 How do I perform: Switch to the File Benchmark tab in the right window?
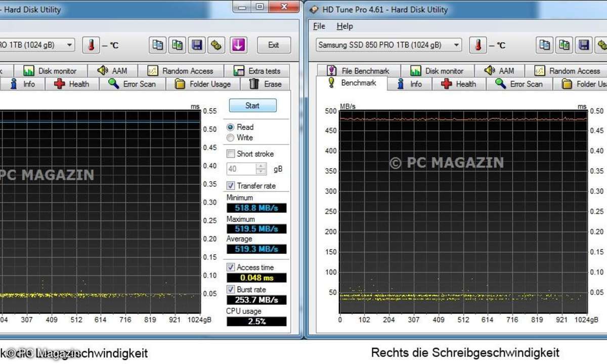click(359, 71)
